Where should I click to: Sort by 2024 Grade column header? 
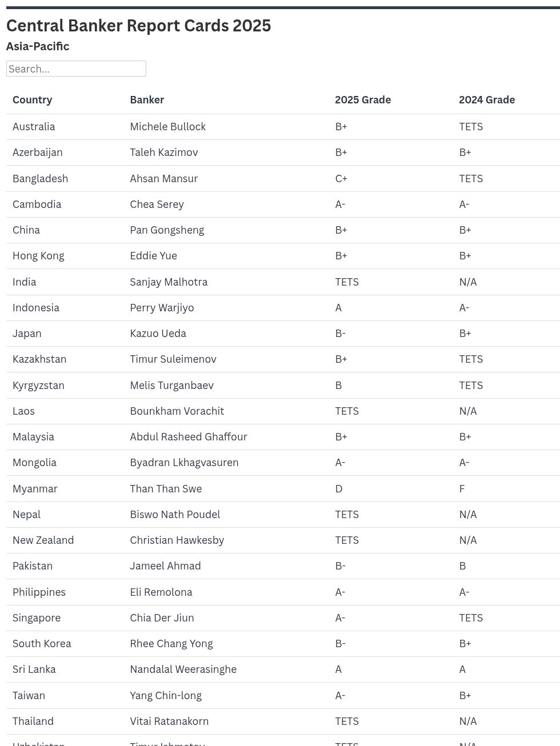487,100
